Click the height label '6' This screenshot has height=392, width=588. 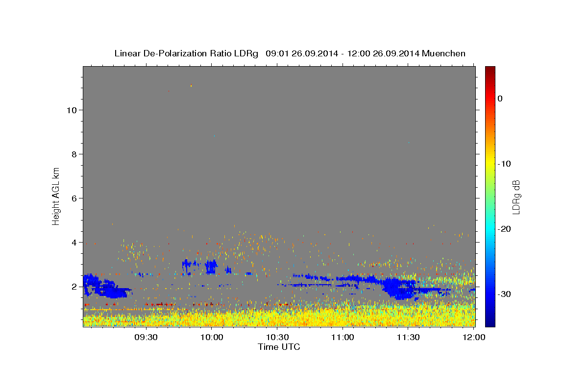pos(74,198)
